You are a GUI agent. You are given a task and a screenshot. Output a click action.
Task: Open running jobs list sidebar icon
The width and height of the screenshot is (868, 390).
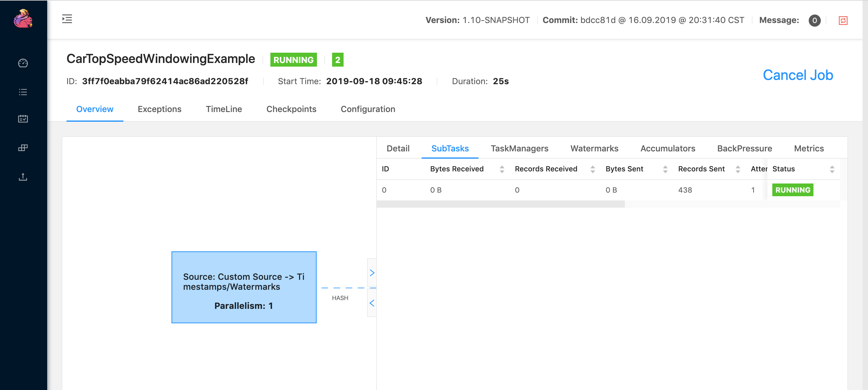[23, 92]
